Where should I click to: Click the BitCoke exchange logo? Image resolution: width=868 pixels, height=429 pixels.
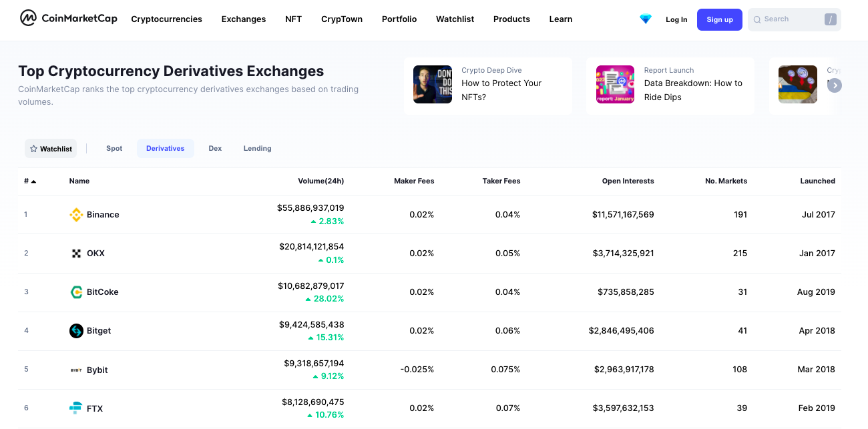(x=76, y=292)
